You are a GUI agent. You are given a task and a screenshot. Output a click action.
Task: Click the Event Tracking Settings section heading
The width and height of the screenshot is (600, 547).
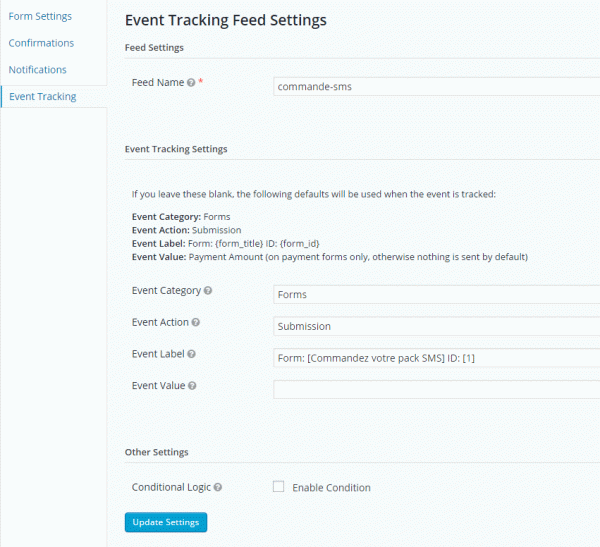pos(176,149)
